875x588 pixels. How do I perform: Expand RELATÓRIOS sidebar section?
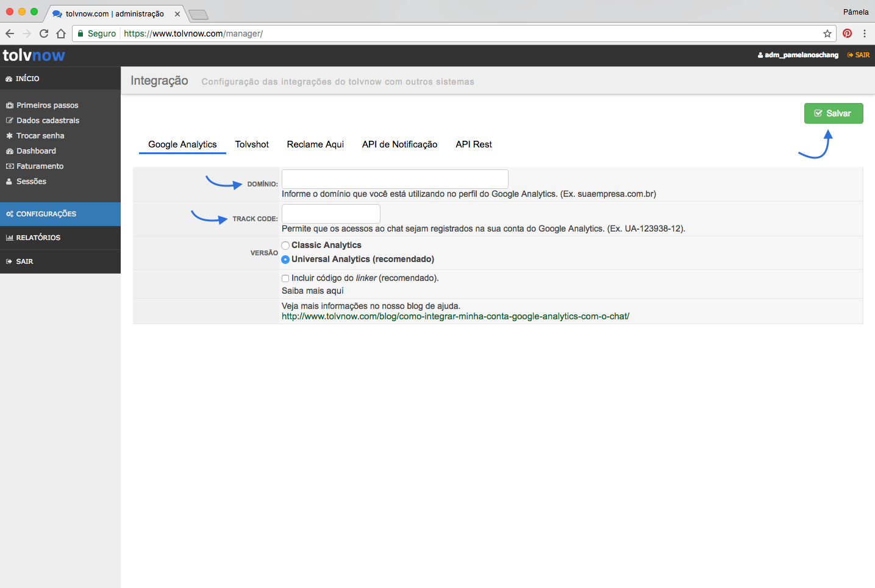coord(60,238)
